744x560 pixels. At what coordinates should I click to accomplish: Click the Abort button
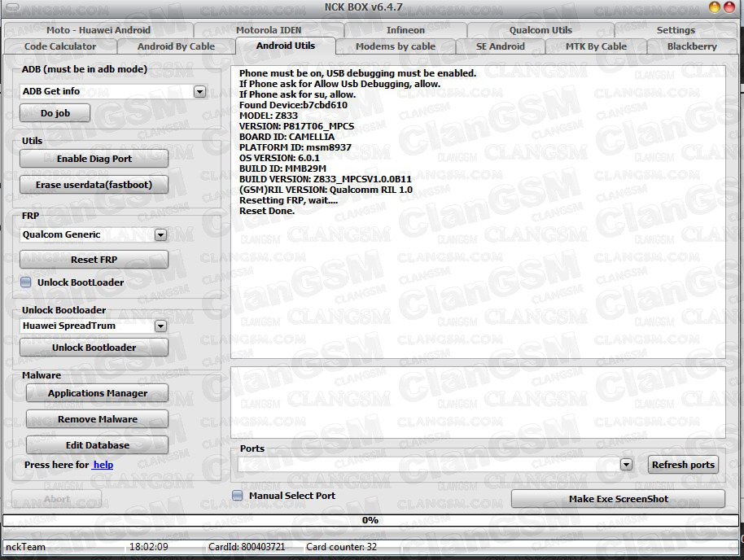pos(56,499)
